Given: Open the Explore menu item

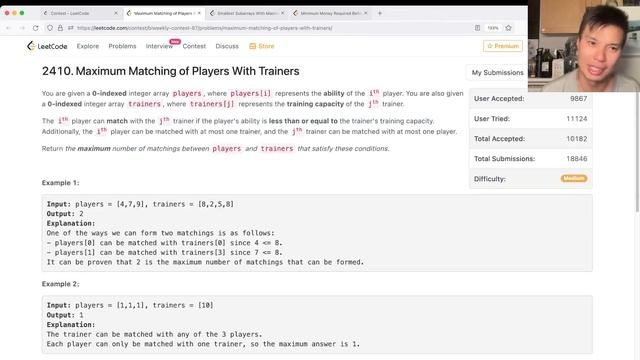Looking at the screenshot, I should [x=88, y=46].
